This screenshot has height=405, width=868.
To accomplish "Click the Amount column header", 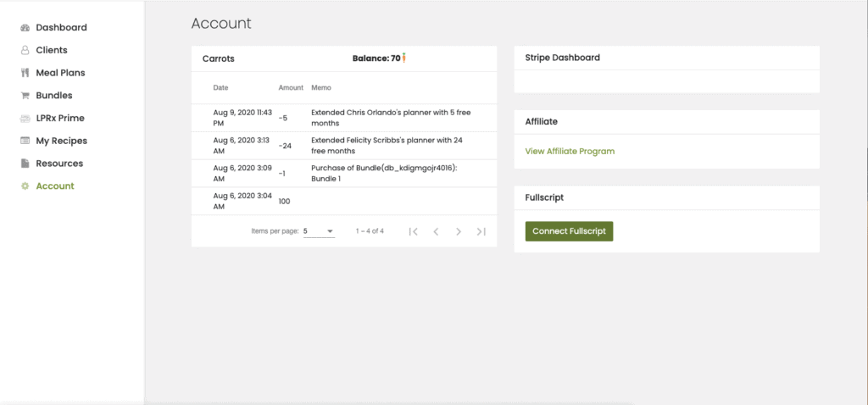I will click(x=291, y=88).
